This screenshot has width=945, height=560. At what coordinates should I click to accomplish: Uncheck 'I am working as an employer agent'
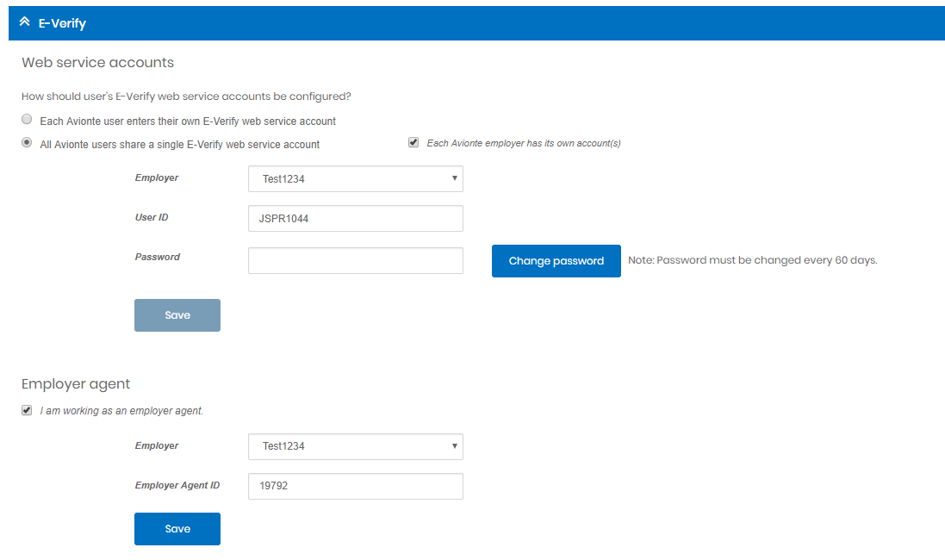[27, 410]
